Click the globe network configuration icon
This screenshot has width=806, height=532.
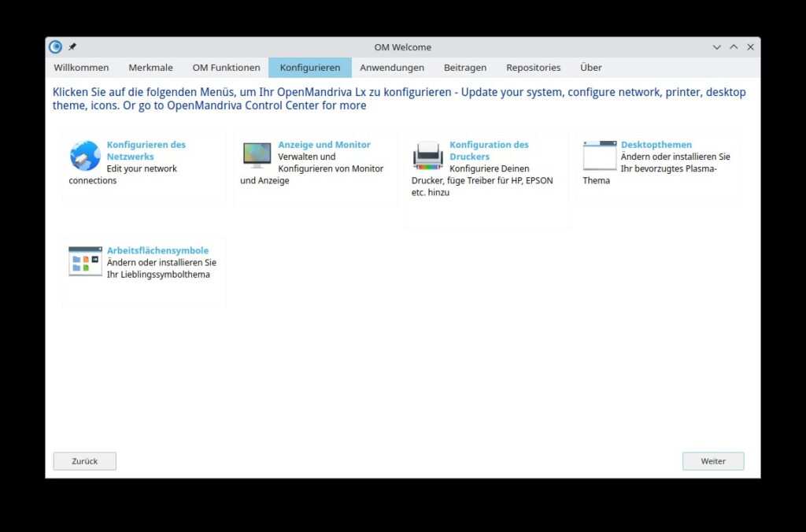(85, 156)
